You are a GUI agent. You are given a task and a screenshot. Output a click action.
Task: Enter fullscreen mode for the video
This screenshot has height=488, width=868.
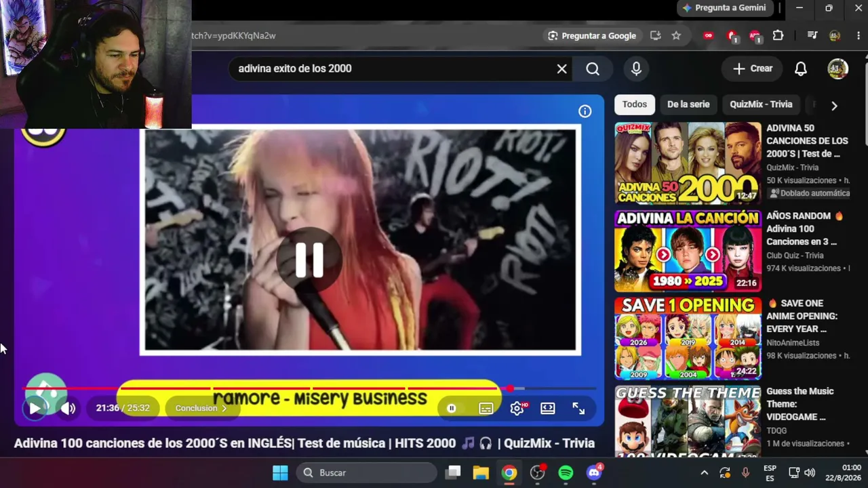click(578, 408)
